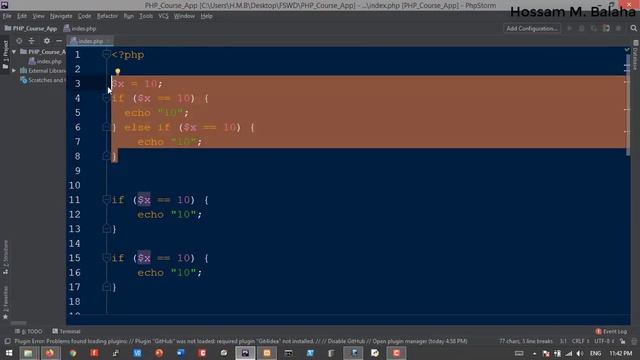
Task: Click Run with Coverage icon
Action: [x=594, y=29]
